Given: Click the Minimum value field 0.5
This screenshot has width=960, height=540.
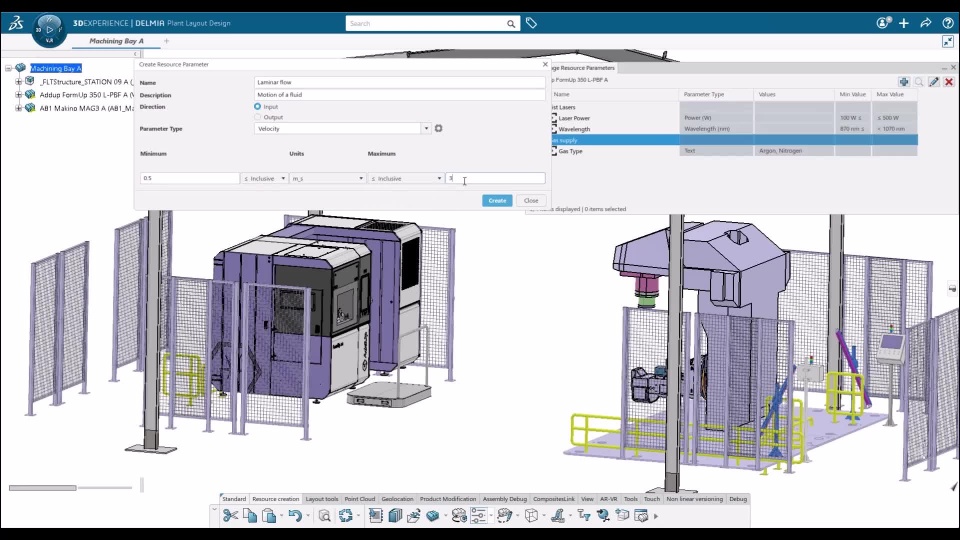Looking at the screenshot, I should pos(190,178).
